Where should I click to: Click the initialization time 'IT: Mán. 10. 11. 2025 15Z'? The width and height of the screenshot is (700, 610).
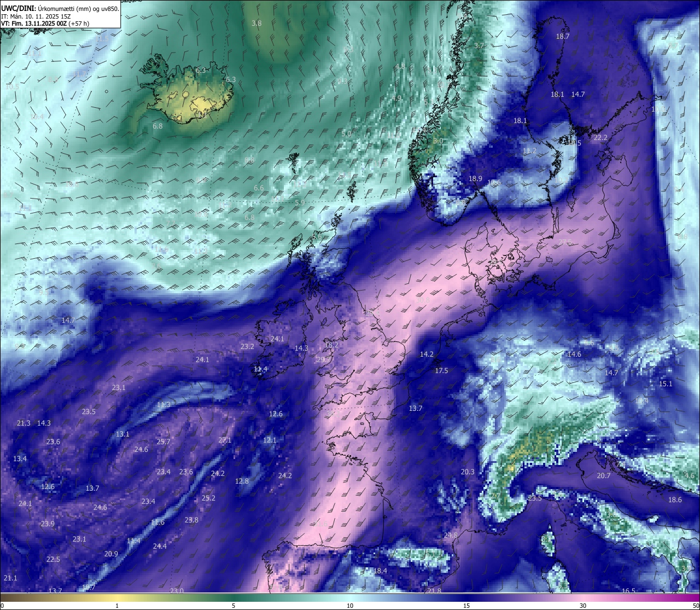[36, 16]
